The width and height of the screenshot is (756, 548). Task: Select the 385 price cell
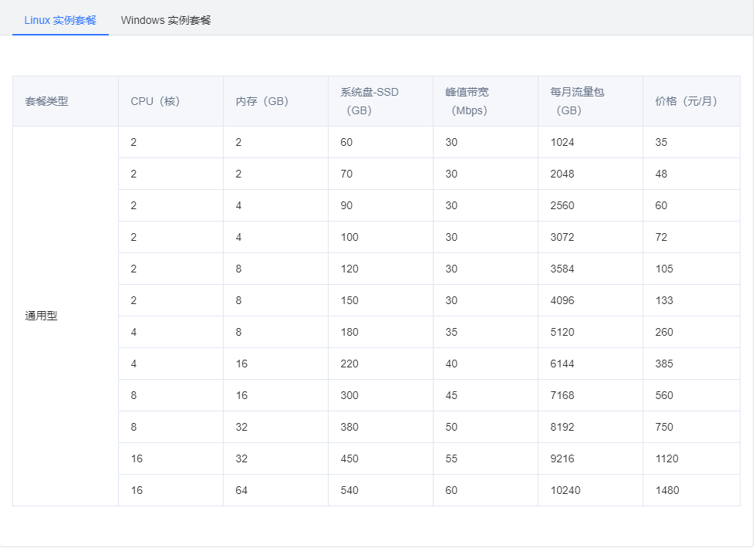(x=664, y=364)
